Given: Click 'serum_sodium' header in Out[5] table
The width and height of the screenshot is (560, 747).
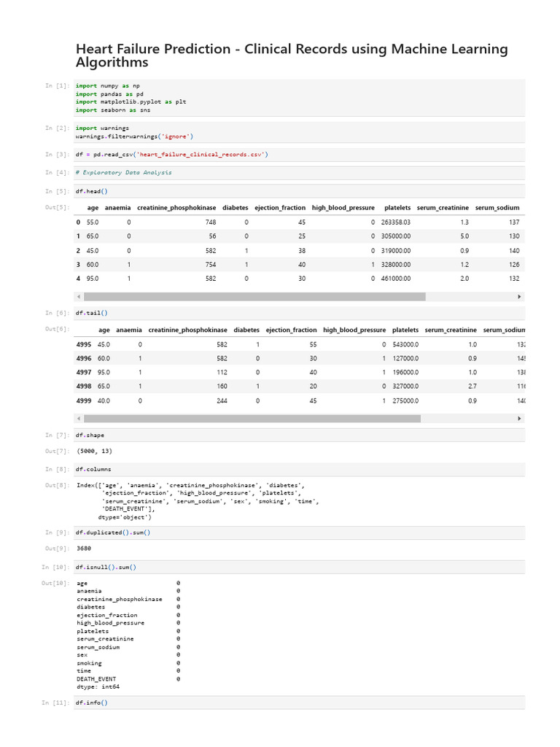Looking at the screenshot, I should [x=497, y=208].
